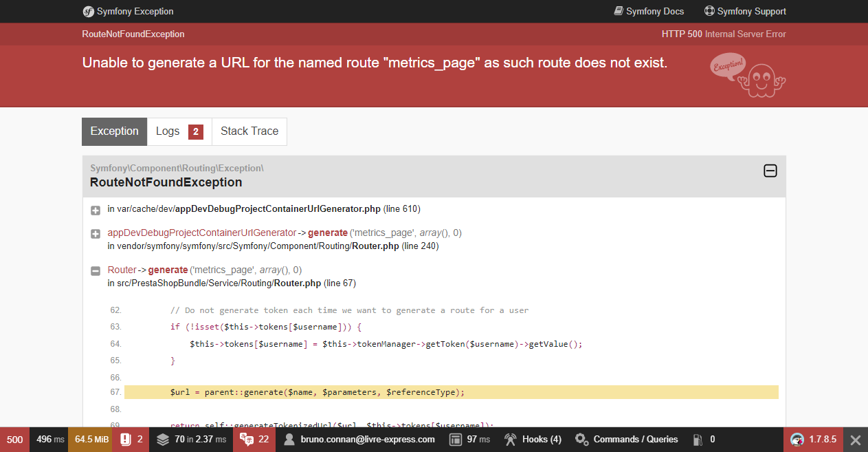The height and width of the screenshot is (452, 868).
Task: Click the user icon in debug toolbar
Action: [289, 440]
